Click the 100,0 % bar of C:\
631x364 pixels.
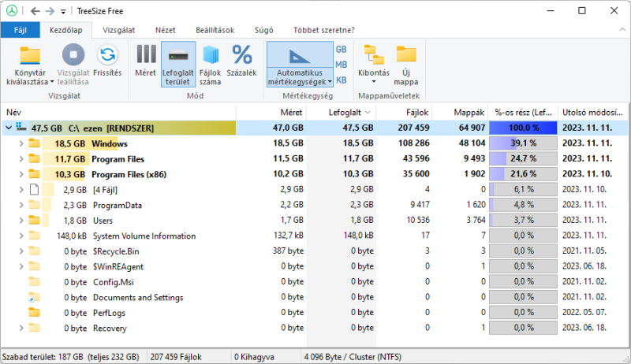coord(523,128)
